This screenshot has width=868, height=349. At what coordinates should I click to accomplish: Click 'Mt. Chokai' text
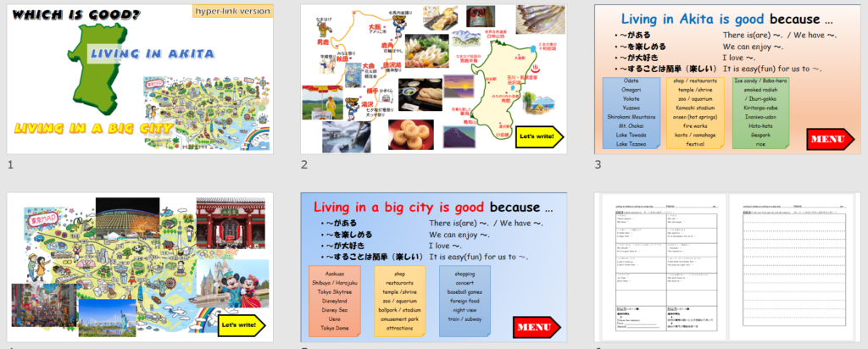(631, 125)
